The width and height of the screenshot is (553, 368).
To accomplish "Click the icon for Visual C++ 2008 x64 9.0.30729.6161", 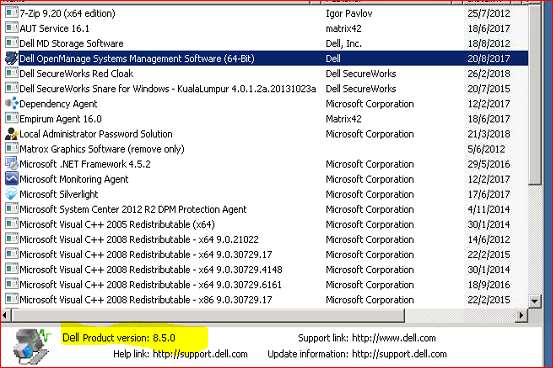I will [x=12, y=284].
